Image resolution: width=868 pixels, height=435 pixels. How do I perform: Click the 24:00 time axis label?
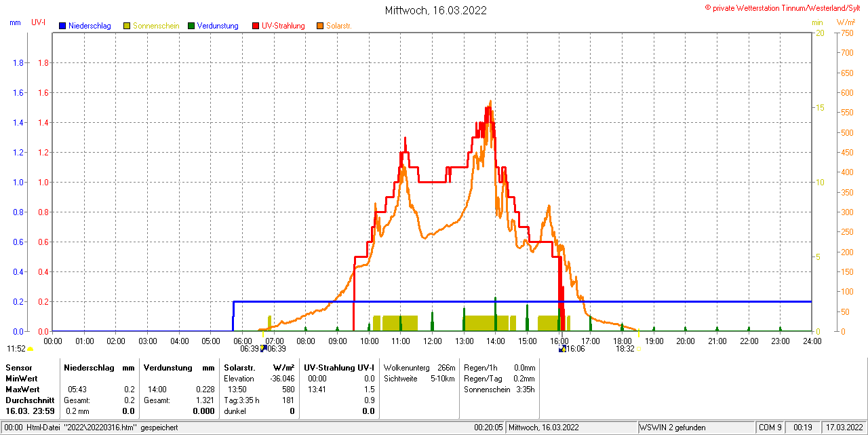[812, 341]
